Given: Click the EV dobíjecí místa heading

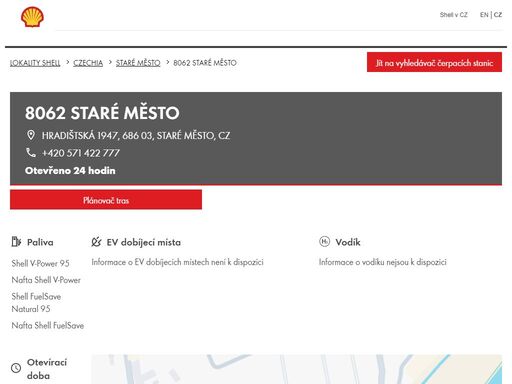Looking at the screenshot, I should point(144,242).
